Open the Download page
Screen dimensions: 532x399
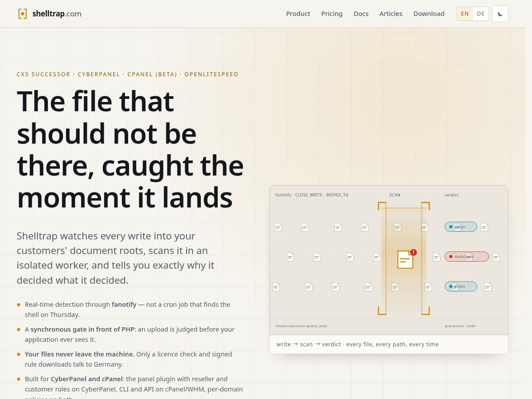429,14
